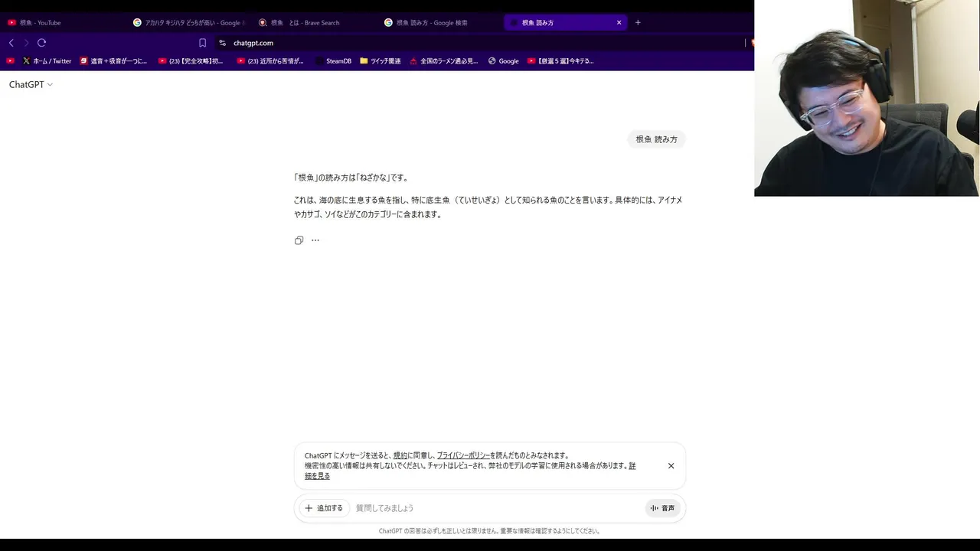Start voice mode with 音声 button
Screen dimensions: 980x551
click(663, 508)
